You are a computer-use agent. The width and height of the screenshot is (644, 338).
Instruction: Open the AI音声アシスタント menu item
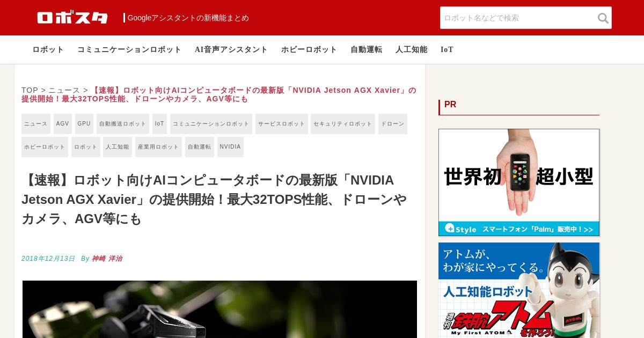point(231,49)
